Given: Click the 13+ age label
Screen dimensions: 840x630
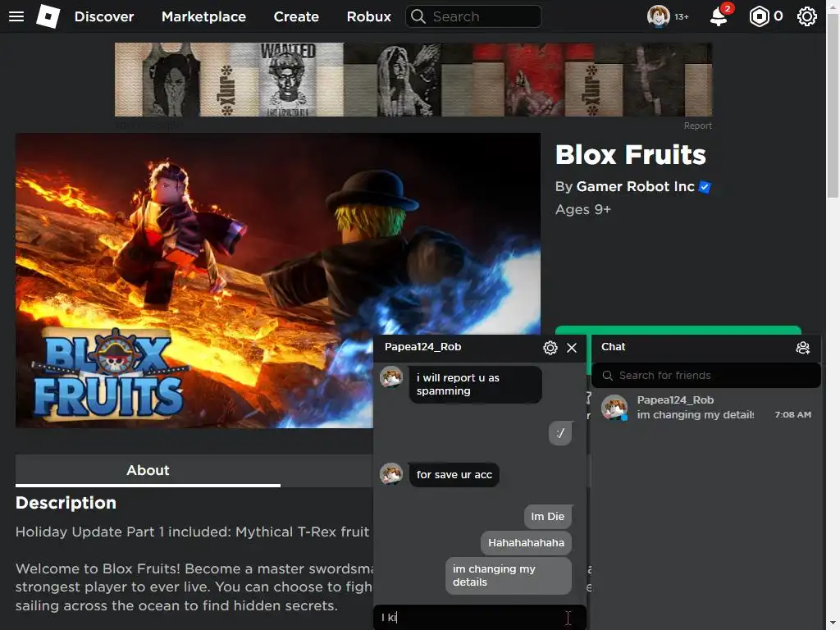Looking at the screenshot, I should coord(682,17).
